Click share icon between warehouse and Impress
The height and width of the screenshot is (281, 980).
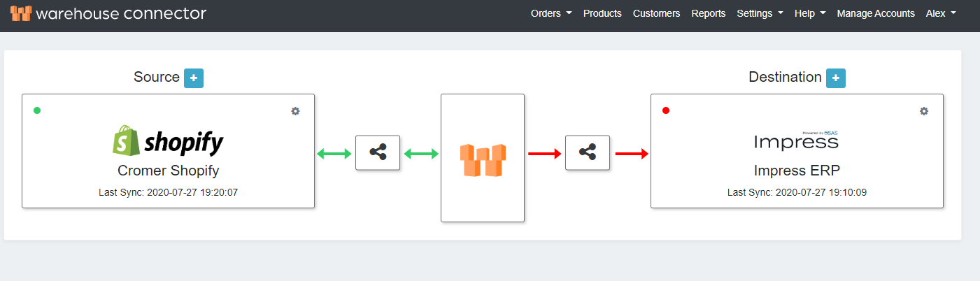(x=588, y=152)
